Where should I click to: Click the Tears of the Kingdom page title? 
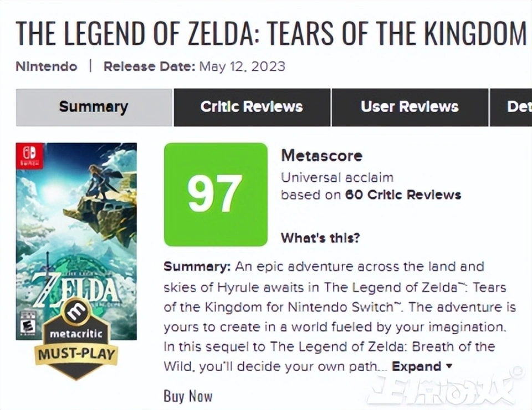click(x=270, y=33)
